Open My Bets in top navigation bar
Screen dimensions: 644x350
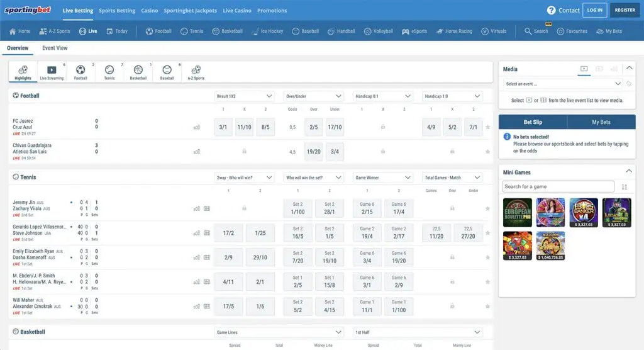[609, 31]
